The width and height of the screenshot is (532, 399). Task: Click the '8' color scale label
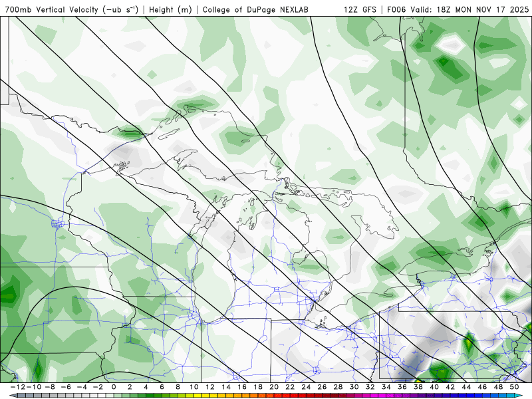coord(178,387)
